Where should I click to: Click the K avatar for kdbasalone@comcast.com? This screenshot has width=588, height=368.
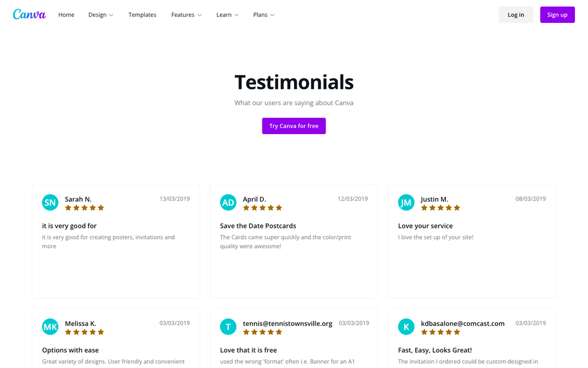pyautogui.click(x=406, y=327)
